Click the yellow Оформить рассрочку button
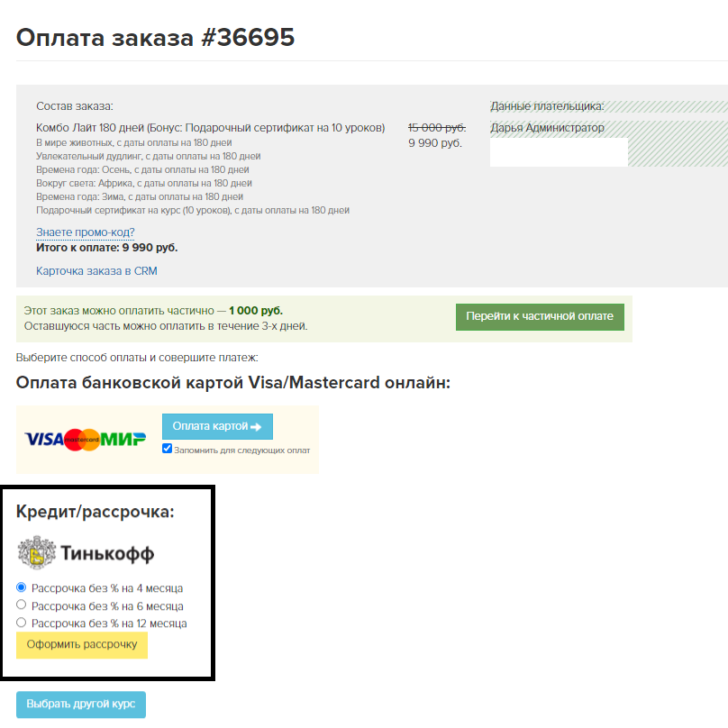The image size is (728, 728). pyautogui.click(x=82, y=645)
